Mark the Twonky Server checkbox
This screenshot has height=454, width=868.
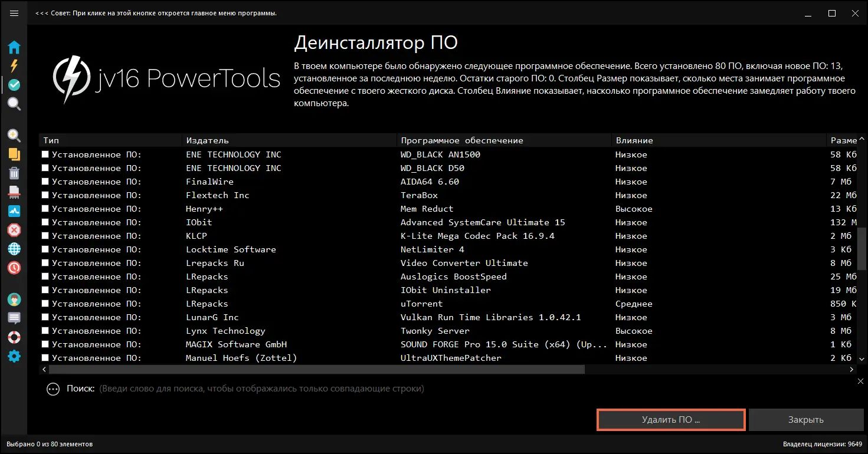tap(45, 331)
